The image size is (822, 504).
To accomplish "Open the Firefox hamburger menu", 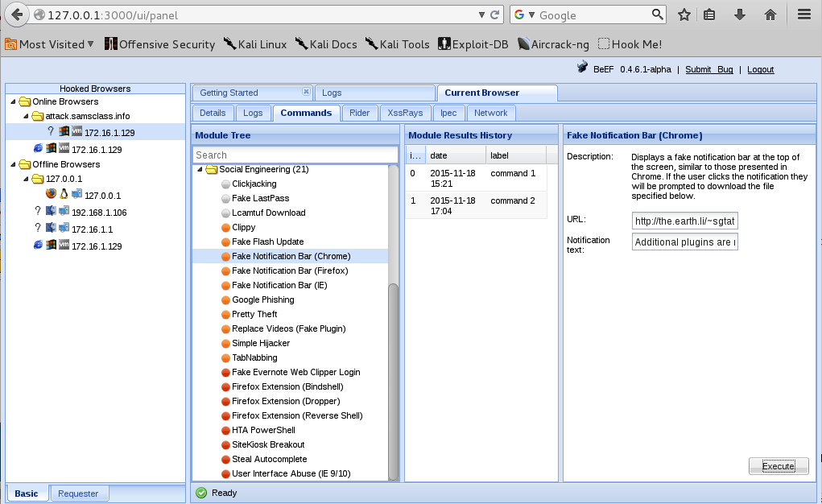I will click(x=804, y=14).
